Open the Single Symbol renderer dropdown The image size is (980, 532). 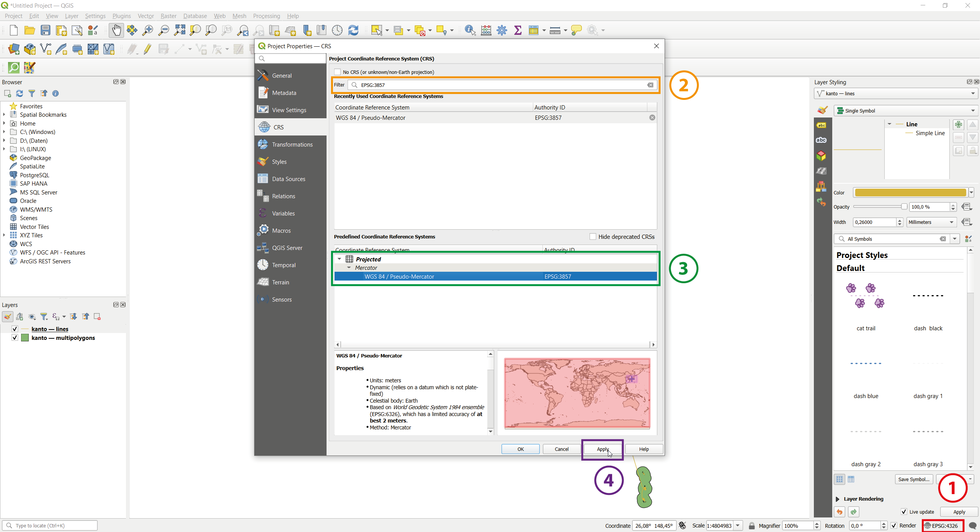pos(906,111)
